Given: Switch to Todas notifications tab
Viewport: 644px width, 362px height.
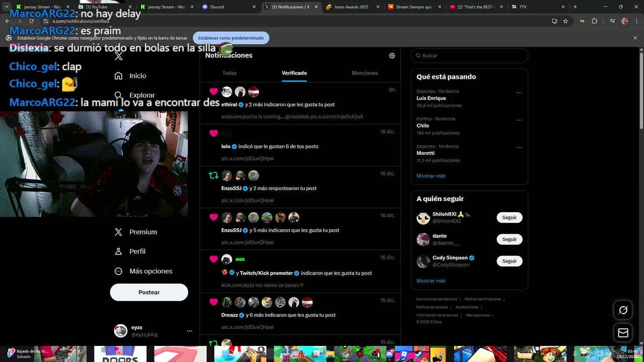Looking at the screenshot, I should (229, 73).
